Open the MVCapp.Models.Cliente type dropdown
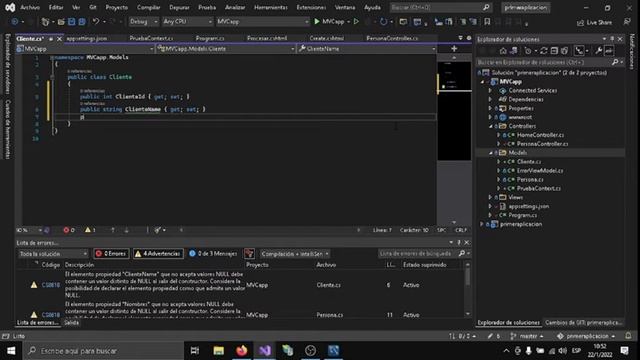 227,49
